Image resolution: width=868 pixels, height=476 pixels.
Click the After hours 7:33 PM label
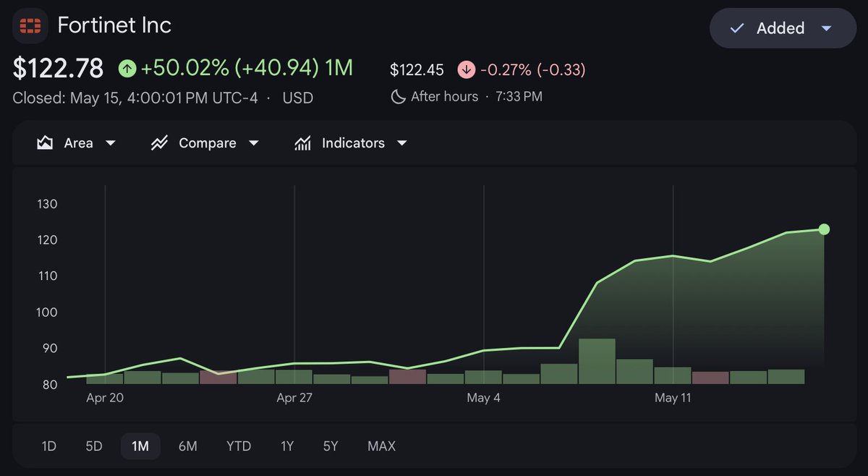pos(476,96)
